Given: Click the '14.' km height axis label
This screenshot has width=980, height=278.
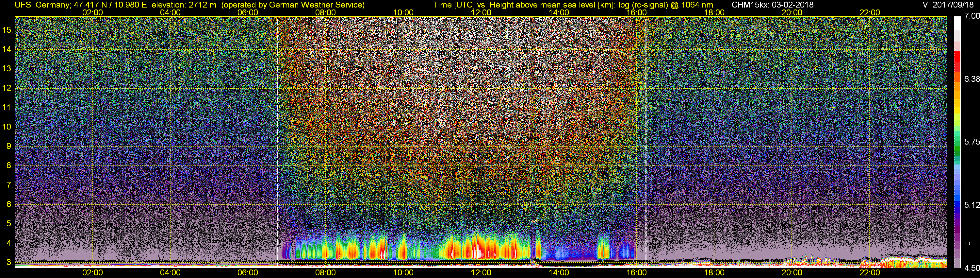Looking at the screenshot, I should click(8, 49).
